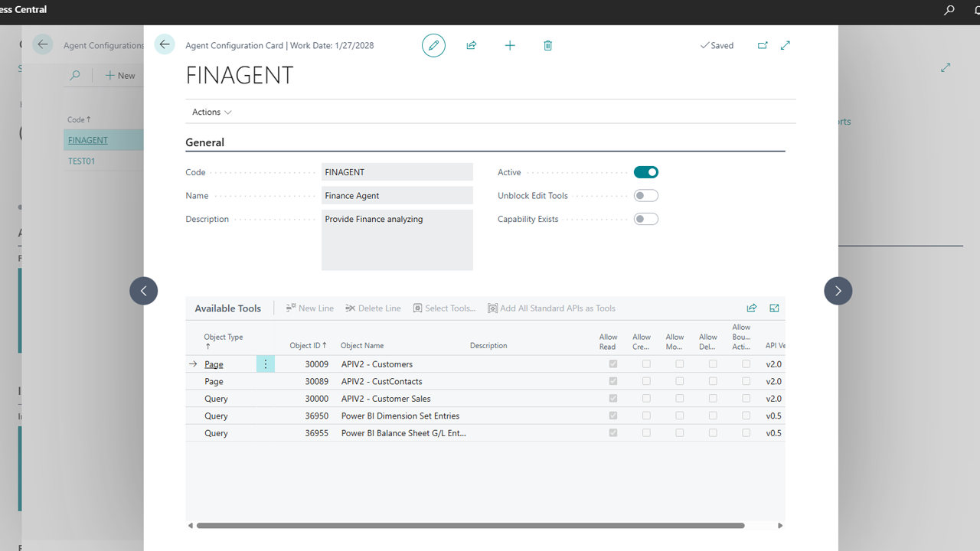Click back arrow in Agent Configurations list
980x551 pixels.
[x=43, y=44]
